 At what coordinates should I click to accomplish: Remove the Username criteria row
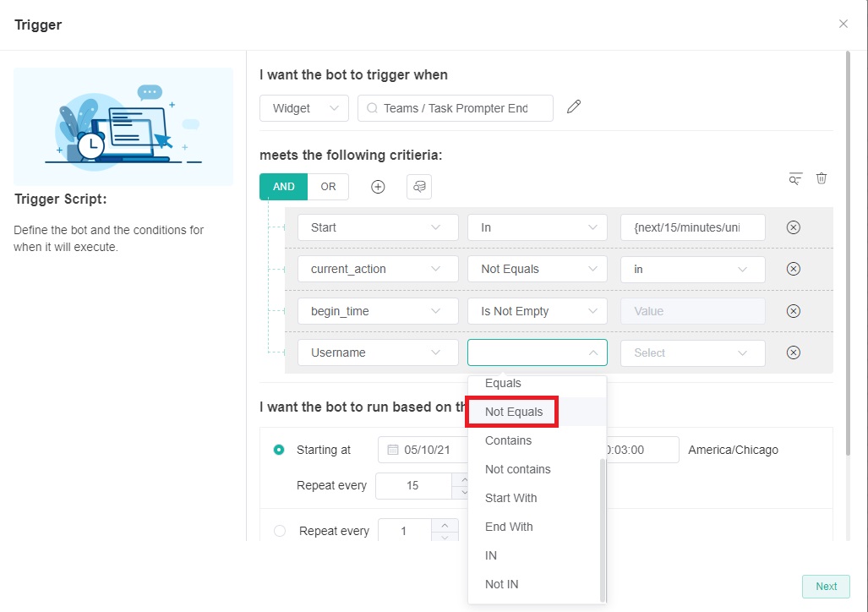793,352
